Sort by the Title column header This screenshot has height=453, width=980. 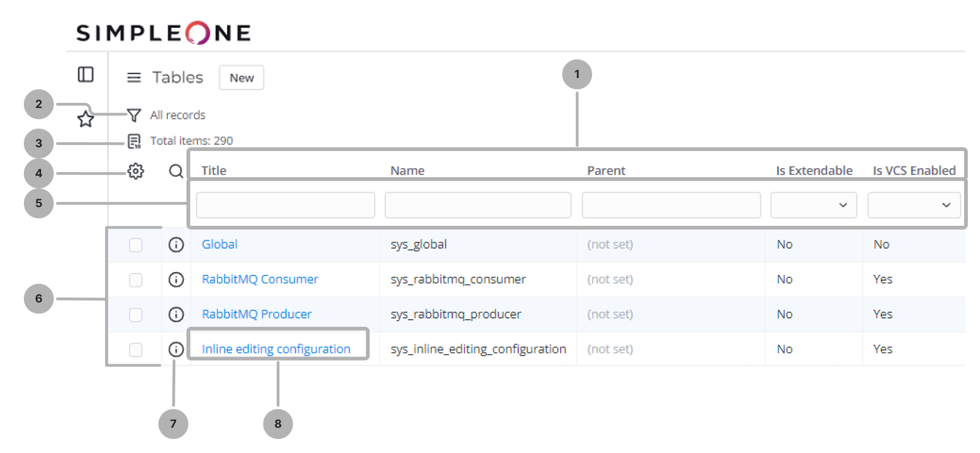214,171
